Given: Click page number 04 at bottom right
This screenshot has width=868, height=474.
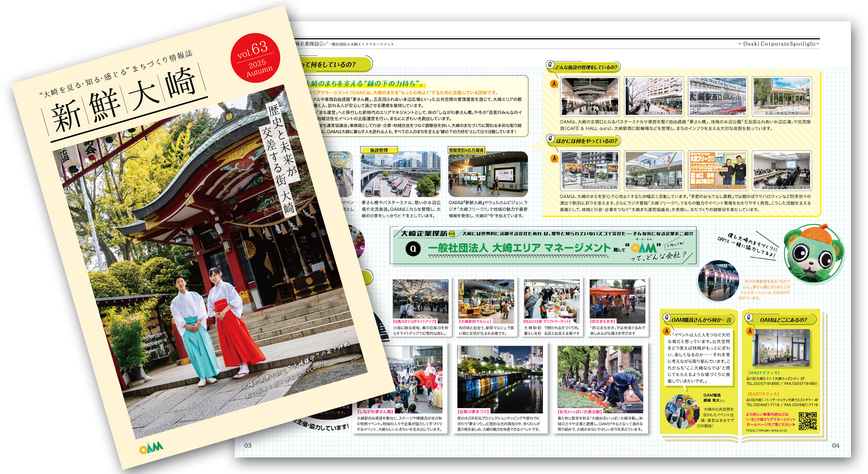Looking at the screenshot, I should 835,446.
